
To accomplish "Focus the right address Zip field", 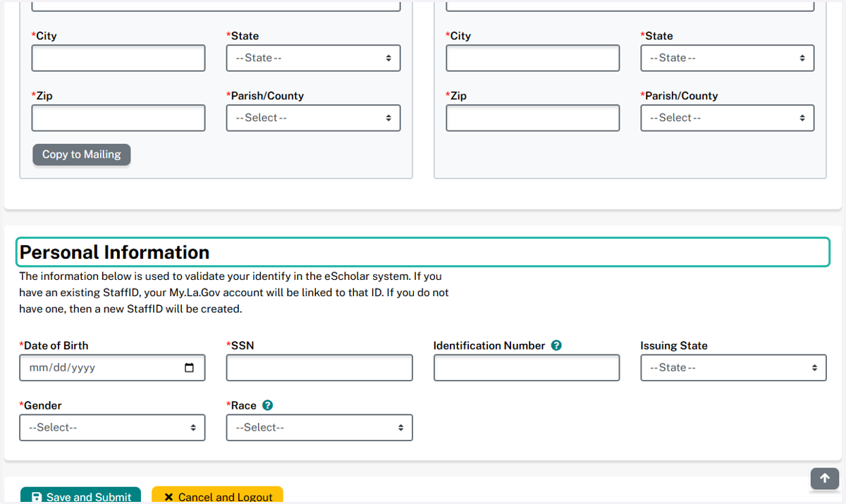I will tap(532, 118).
